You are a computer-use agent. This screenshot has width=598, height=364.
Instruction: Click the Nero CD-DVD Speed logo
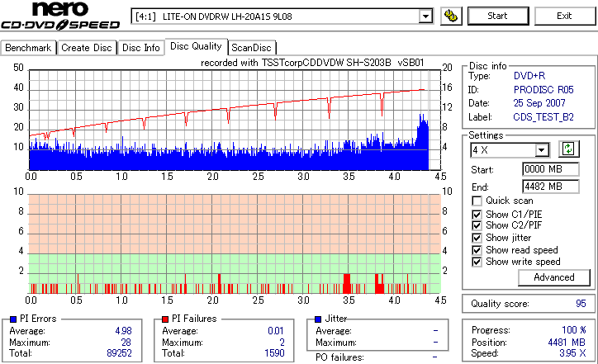60,16
